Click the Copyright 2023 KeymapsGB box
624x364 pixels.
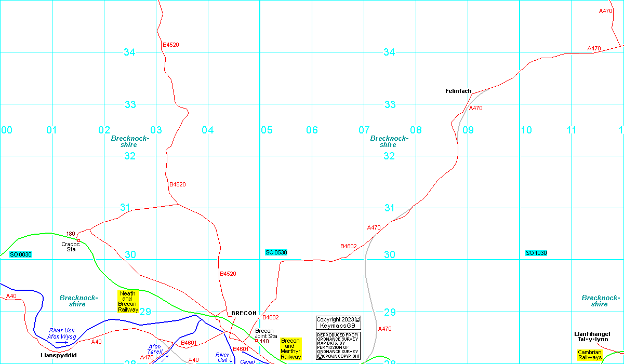coord(338,322)
